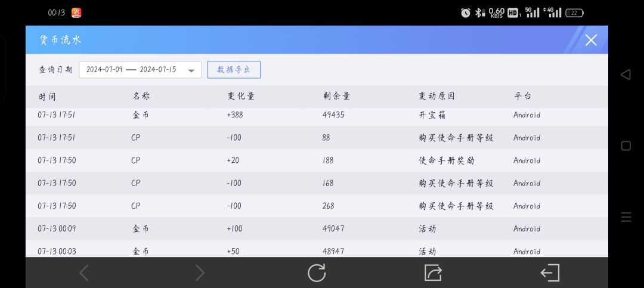This screenshot has height=288, width=644.
Task: Click the 名称 column header
Action: (x=141, y=96)
